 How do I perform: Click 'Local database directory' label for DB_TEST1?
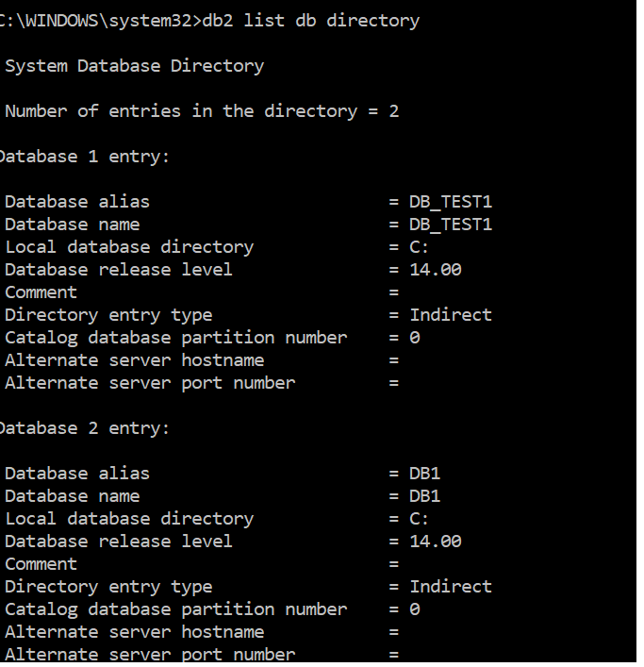point(129,247)
